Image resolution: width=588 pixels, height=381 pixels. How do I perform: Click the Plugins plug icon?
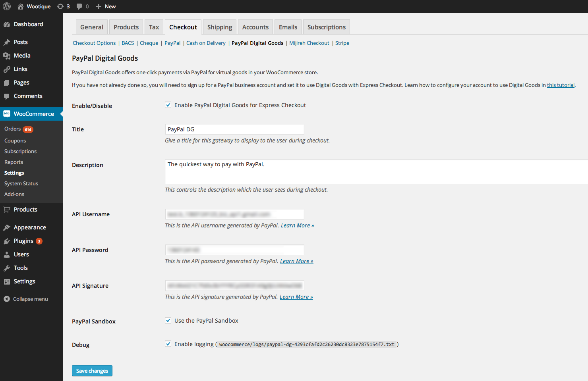coord(7,241)
